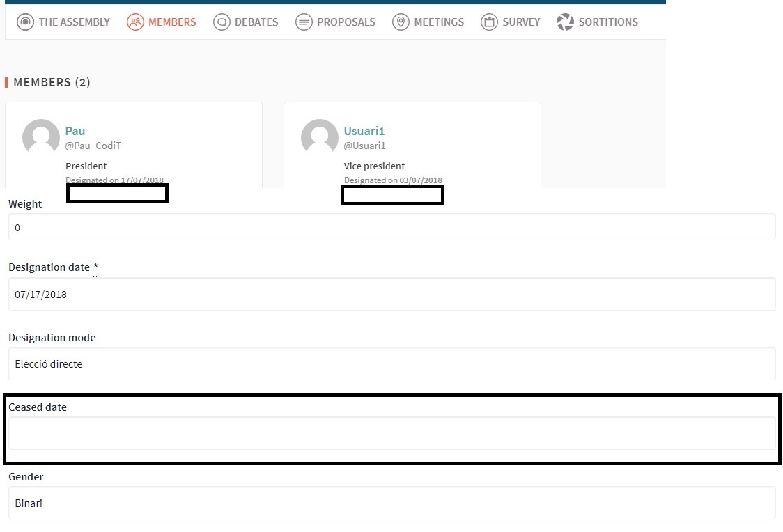Open the Gender field showing Binari

(391, 503)
